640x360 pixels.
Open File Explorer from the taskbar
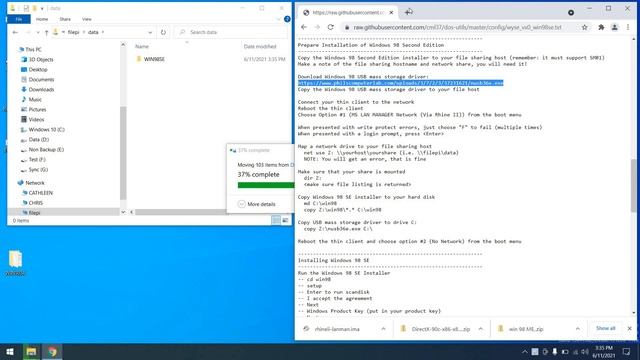click(x=31, y=352)
